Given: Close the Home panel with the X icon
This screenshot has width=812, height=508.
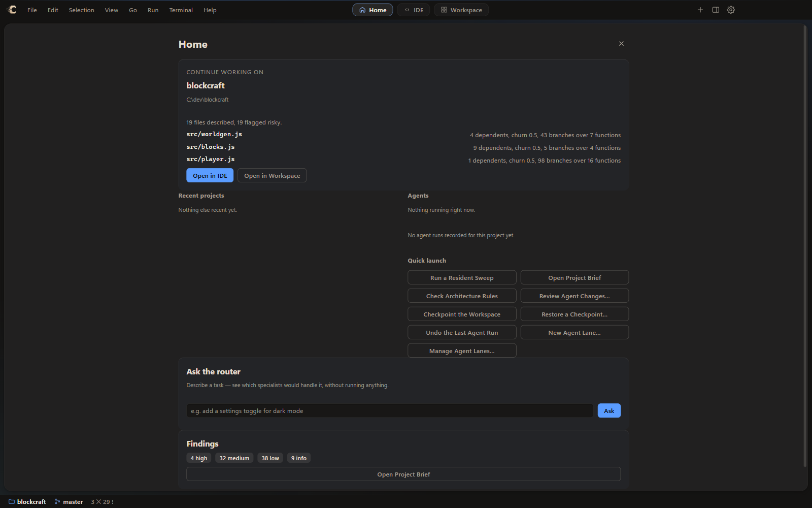Looking at the screenshot, I should (x=621, y=44).
